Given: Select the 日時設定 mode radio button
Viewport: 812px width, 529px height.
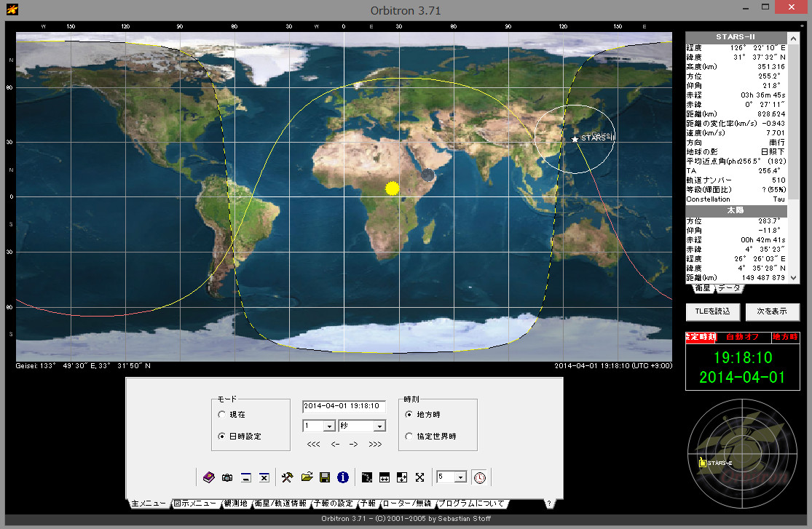Looking at the screenshot, I should coord(221,437).
